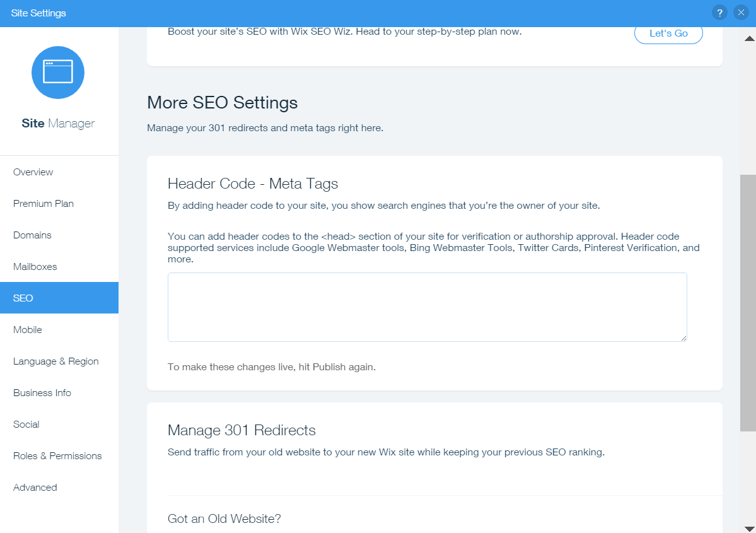Click the Manage 301 Redirects title
The width and height of the screenshot is (756, 533).
click(x=241, y=430)
